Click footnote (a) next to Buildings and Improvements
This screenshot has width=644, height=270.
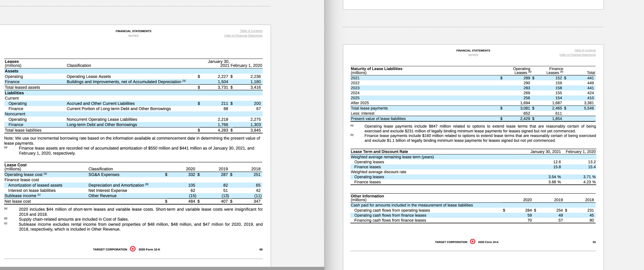184,80
